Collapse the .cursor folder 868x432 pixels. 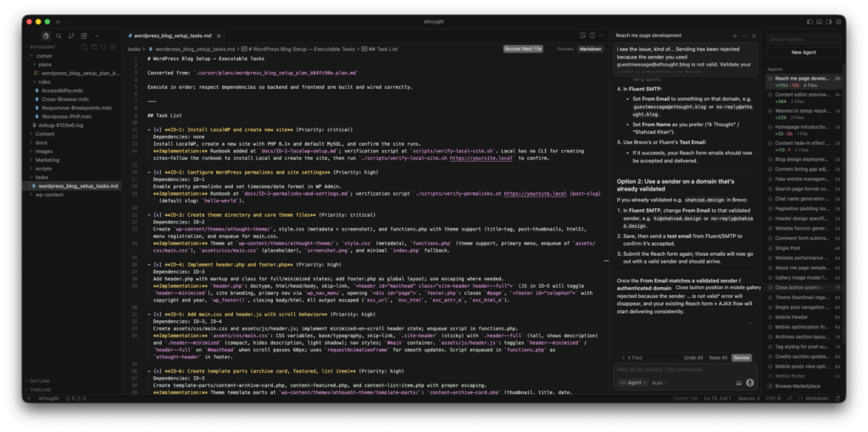click(x=44, y=56)
